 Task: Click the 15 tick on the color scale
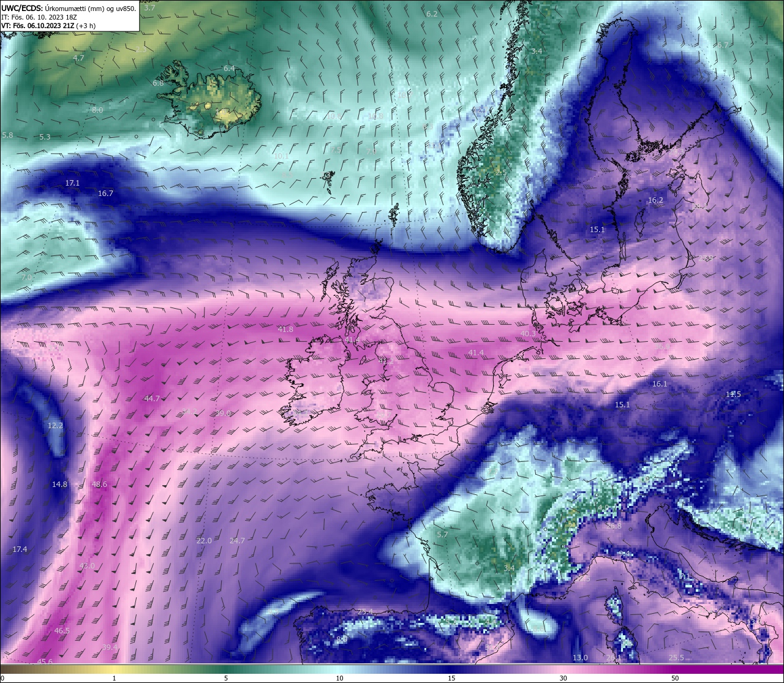pyautogui.click(x=451, y=678)
